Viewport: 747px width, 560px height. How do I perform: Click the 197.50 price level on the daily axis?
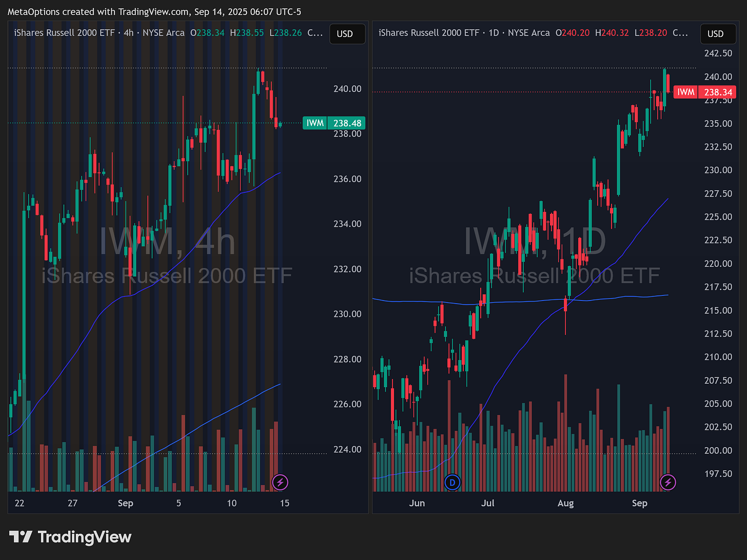coord(718,474)
